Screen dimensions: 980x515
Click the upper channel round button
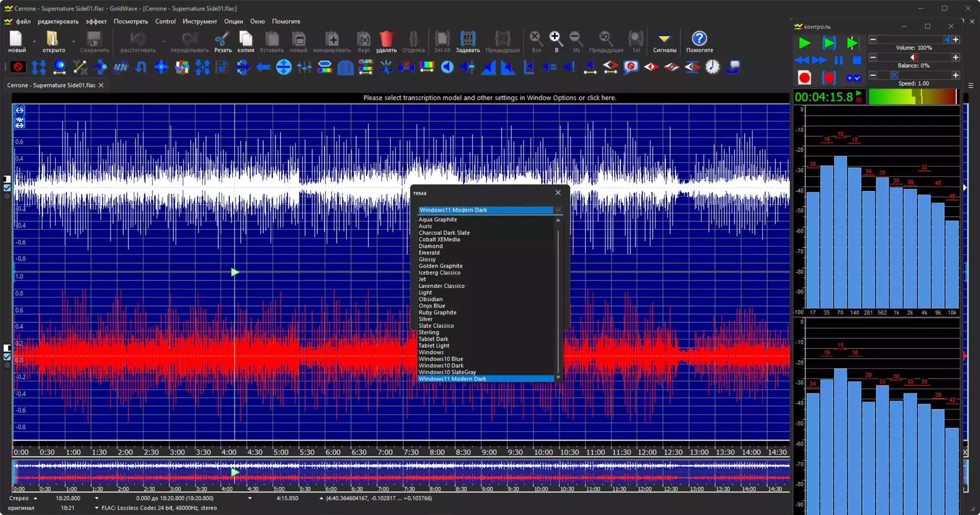coord(7,196)
